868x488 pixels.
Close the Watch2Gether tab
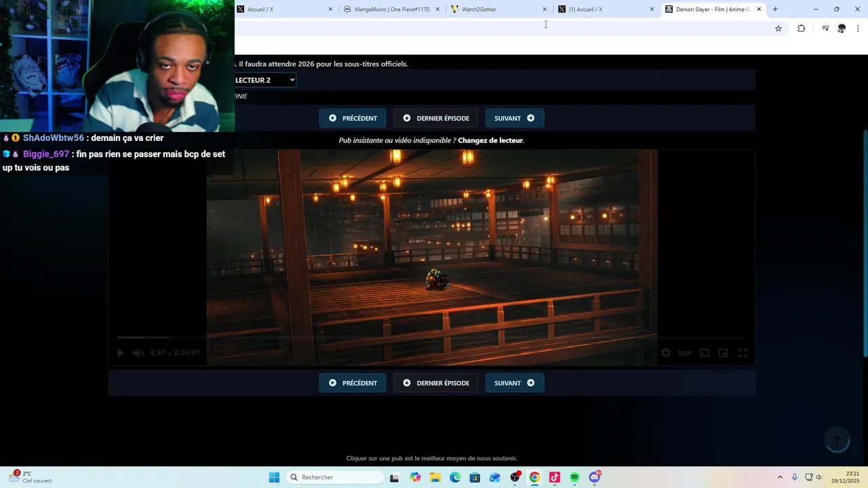pos(545,9)
